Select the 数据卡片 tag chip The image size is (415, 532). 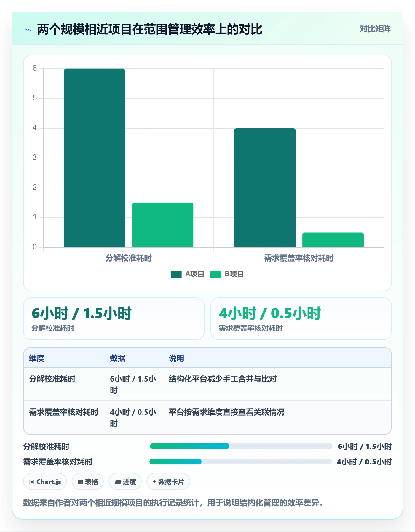coord(168,482)
